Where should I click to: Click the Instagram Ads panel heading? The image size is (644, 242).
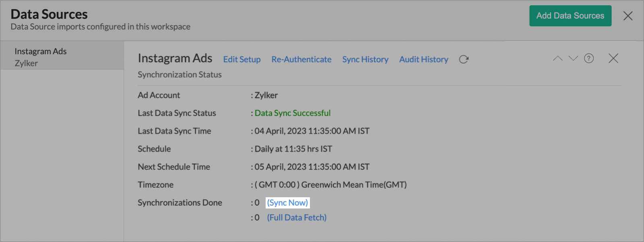coord(175,58)
